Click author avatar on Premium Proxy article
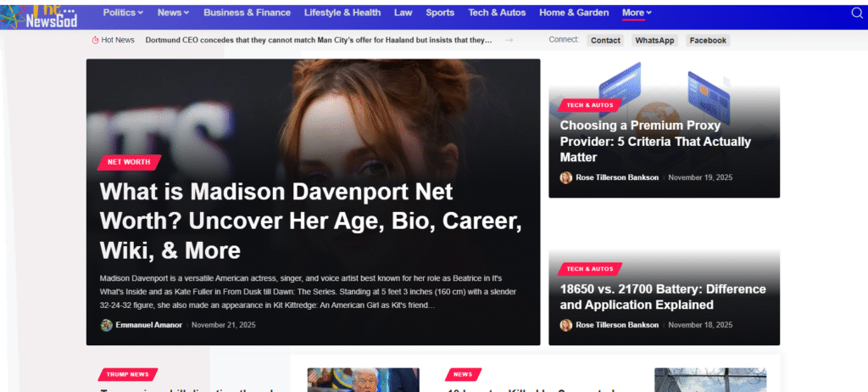This screenshot has width=868, height=392. click(x=565, y=177)
